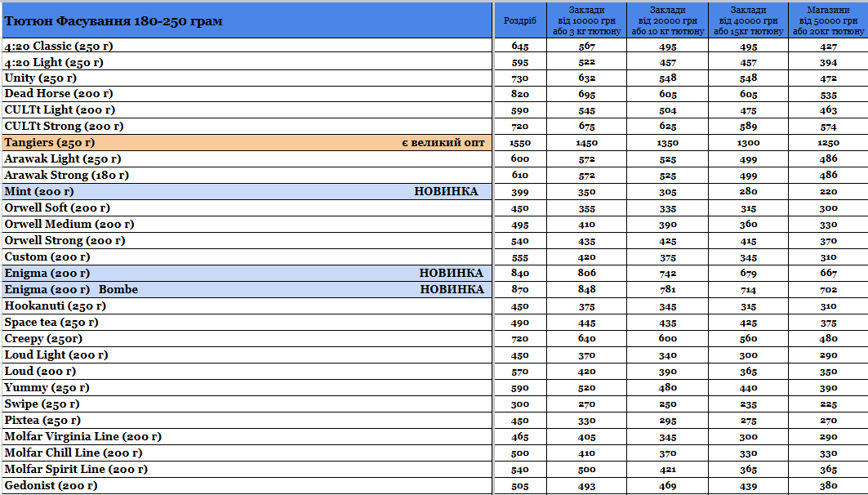The width and height of the screenshot is (868, 495).
Task: Click the 4:20 Classic (250 г) cell
Action: point(60,46)
